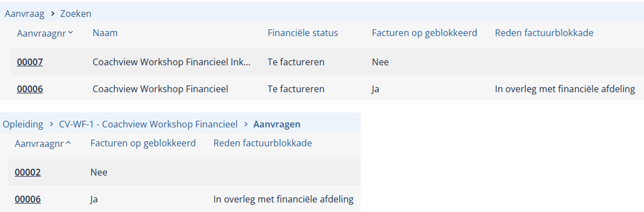Go to Opleiding breadcrumb

(x=23, y=124)
